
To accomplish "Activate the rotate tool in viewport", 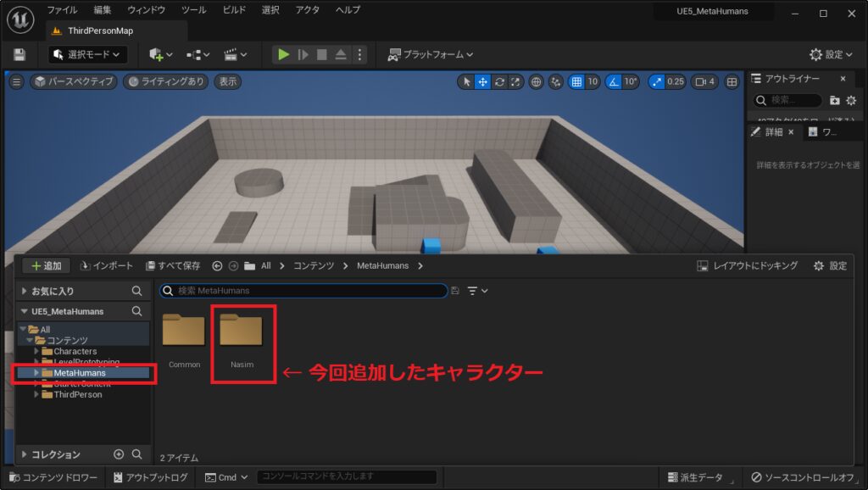I will point(499,82).
